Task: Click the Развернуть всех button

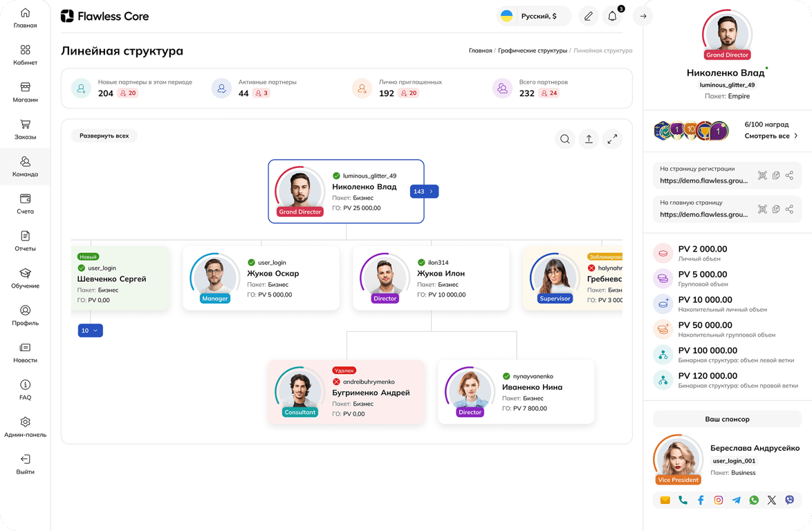Action: tap(104, 136)
